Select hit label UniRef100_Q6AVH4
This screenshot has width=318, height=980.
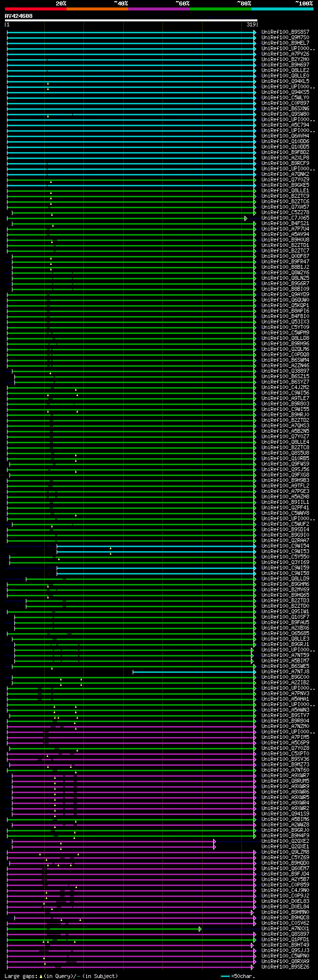[285, 136]
